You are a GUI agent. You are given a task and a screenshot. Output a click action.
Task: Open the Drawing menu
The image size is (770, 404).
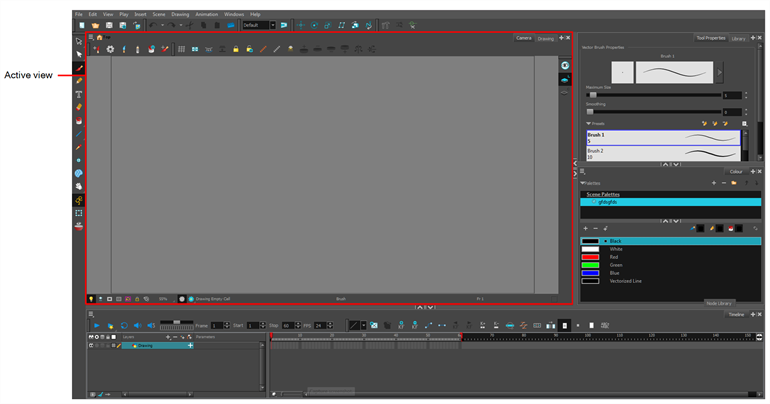181,14
